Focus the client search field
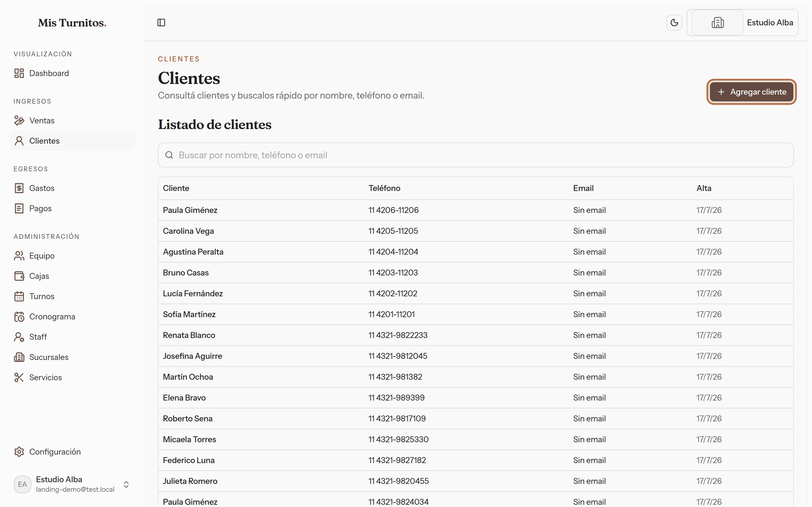Image resolution: width=812 pixels, height=507 pixels. [x=475, y=155]
